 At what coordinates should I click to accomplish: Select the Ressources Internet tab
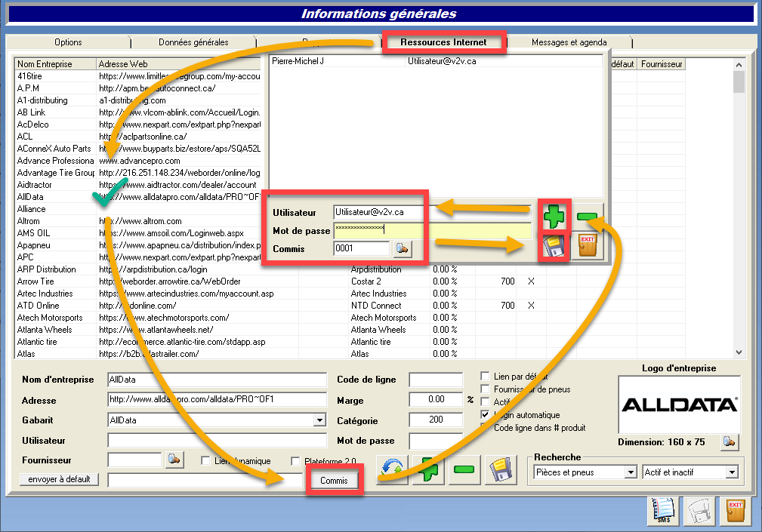[x=443, y=42]
